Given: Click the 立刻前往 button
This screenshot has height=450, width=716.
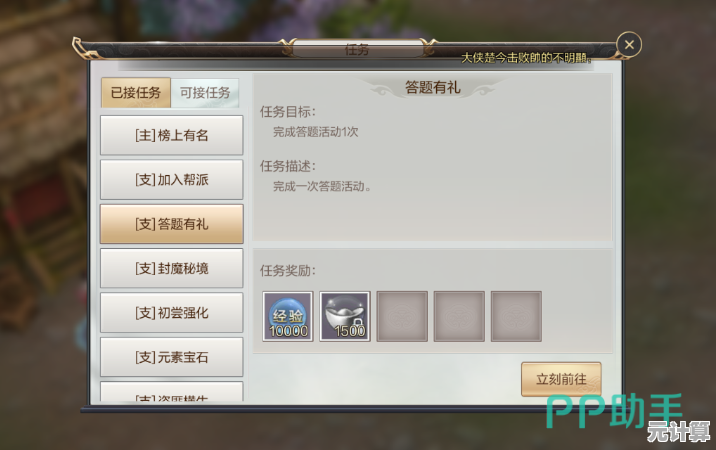Looking at the screenshot, I should click(x=561, y=379).
